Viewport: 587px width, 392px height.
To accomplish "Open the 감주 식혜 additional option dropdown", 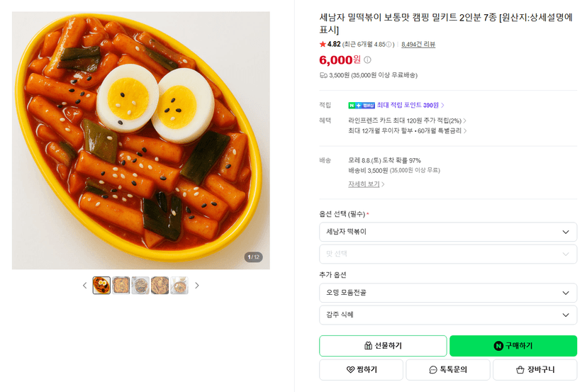I will point(448,315).
